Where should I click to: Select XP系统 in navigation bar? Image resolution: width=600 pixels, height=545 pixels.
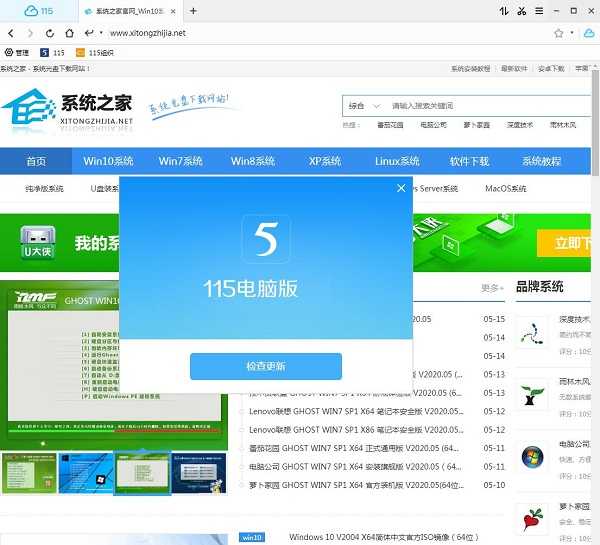pyautogui.click(x=325, y=161)
